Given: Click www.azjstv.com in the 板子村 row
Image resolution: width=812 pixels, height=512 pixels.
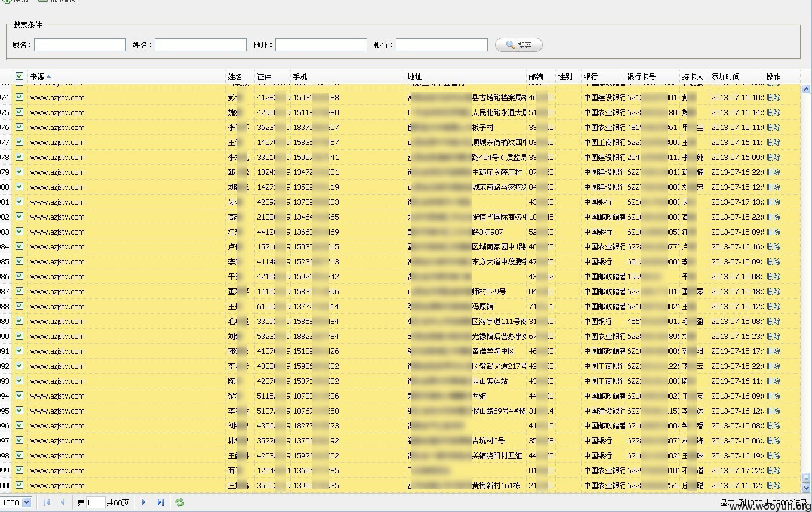Looking at the screenshot, I should (x=57, y=128).
